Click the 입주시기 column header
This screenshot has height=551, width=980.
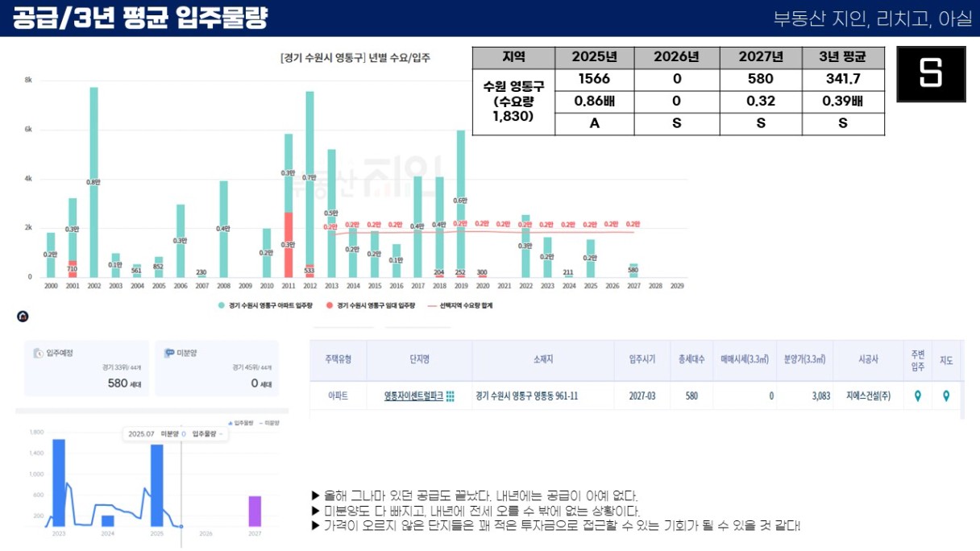[x=642, y=359]
